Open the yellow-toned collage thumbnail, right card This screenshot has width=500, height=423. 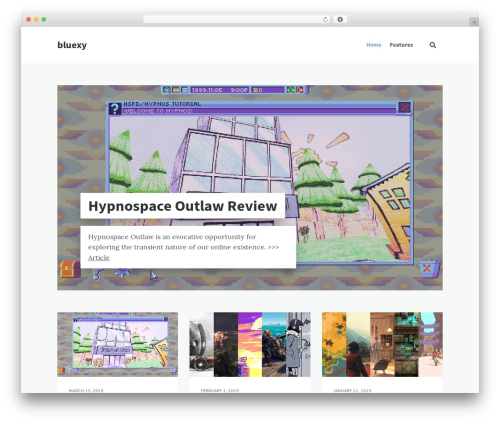[x=382, y=344]
